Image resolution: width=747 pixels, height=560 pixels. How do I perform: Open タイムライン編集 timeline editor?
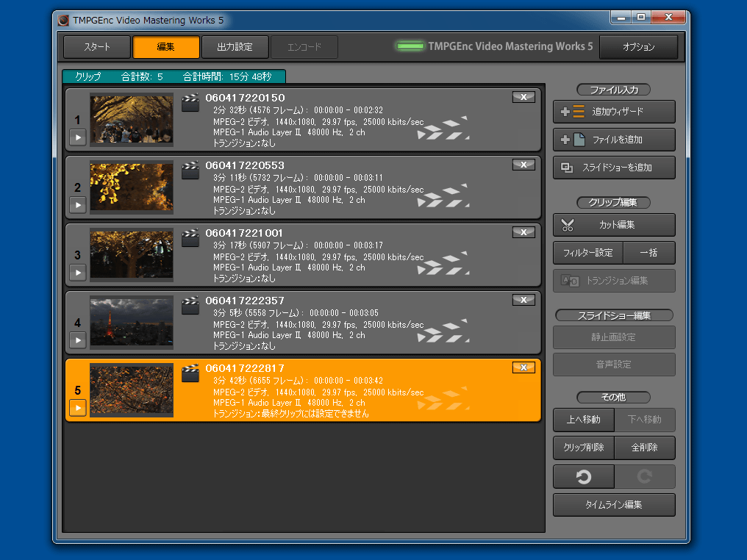[614, 505]
